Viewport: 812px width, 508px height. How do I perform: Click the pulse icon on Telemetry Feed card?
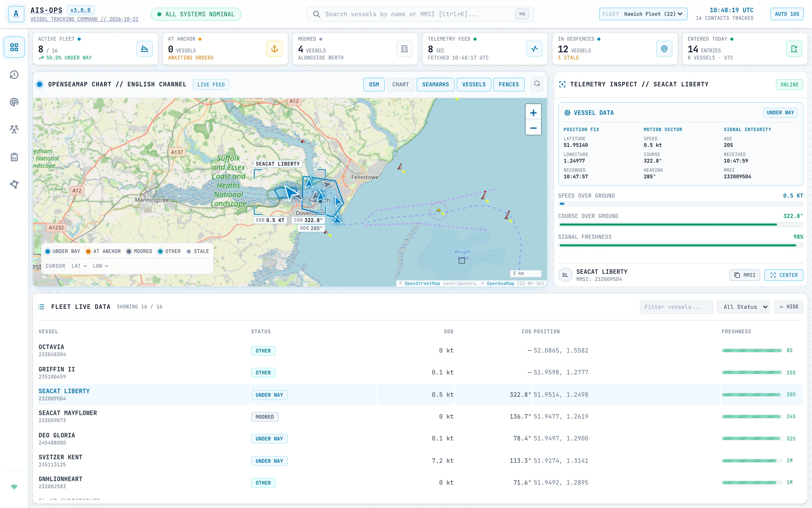534,49
